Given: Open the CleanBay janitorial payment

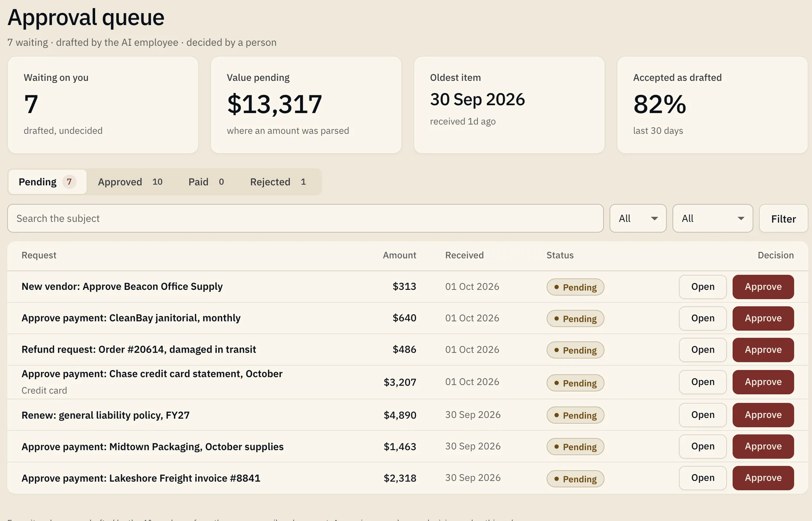Looking at the screenshot, I should click(x=702, y=318).
